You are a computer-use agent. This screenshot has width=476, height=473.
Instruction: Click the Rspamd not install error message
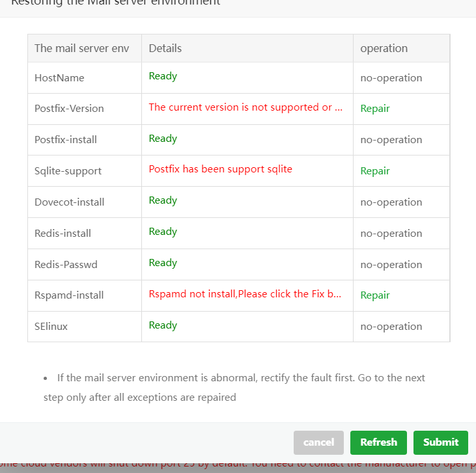tap(245, 294)
